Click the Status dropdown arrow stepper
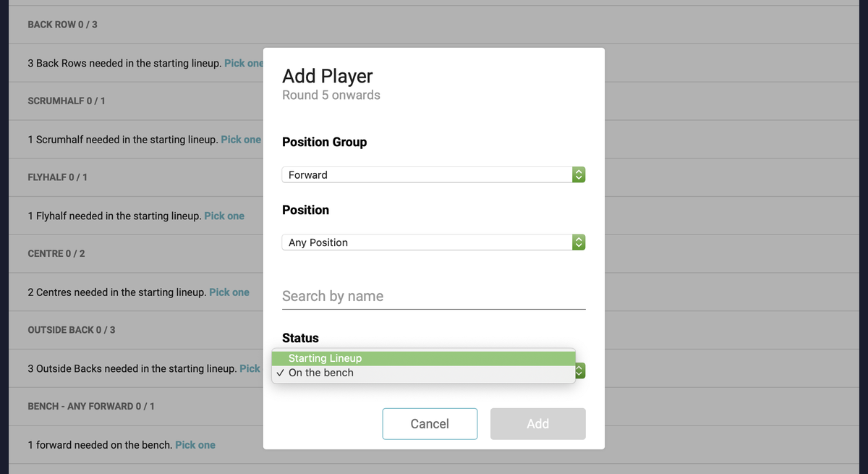 pyautogui.click(x=579, y=371)
